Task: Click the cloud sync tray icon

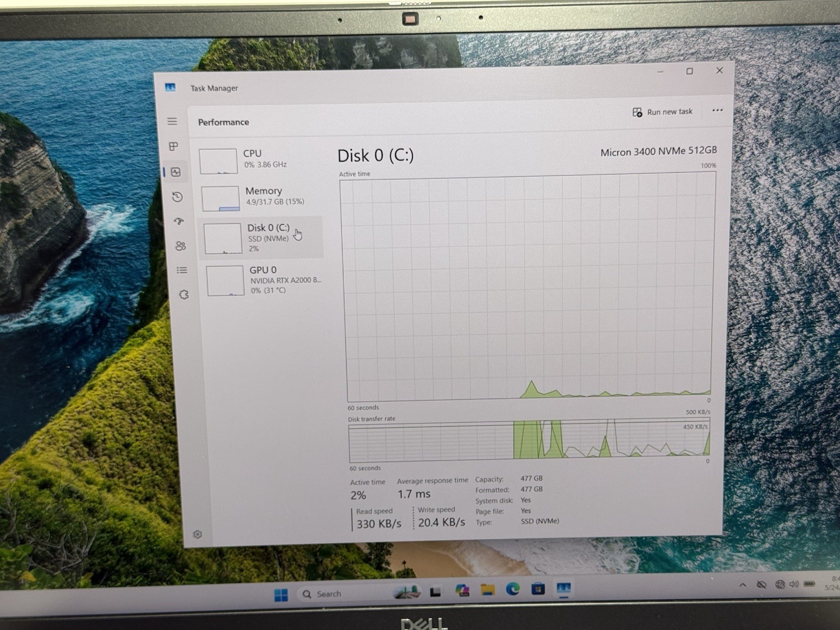Action: (761, 584)
